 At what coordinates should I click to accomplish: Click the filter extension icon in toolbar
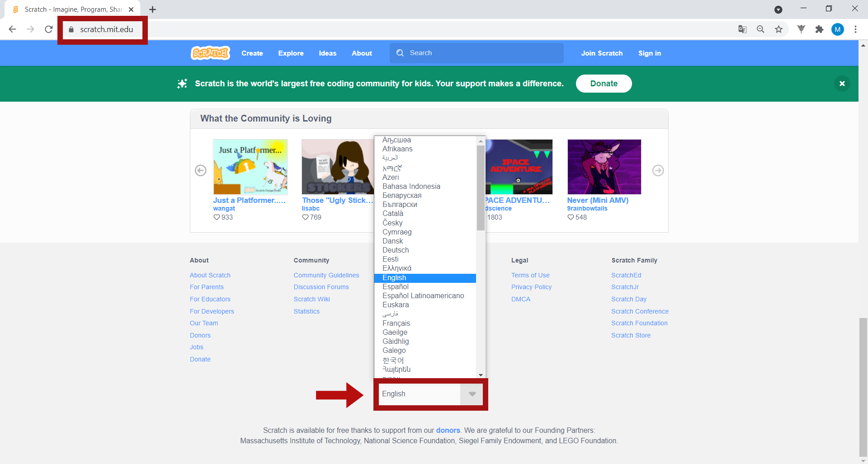[801, 29]
